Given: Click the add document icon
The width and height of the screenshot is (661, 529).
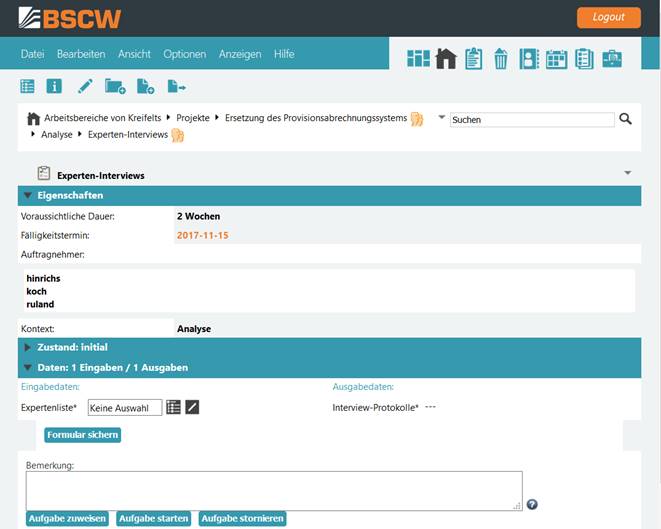Looking at the screenshot, I should point(145,87).
